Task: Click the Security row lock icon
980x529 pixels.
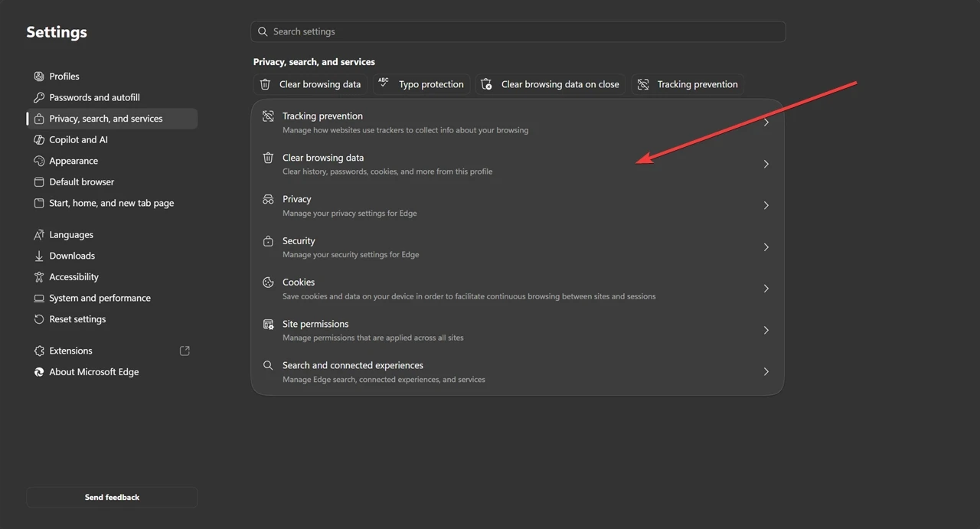Action: coord(268,240)
